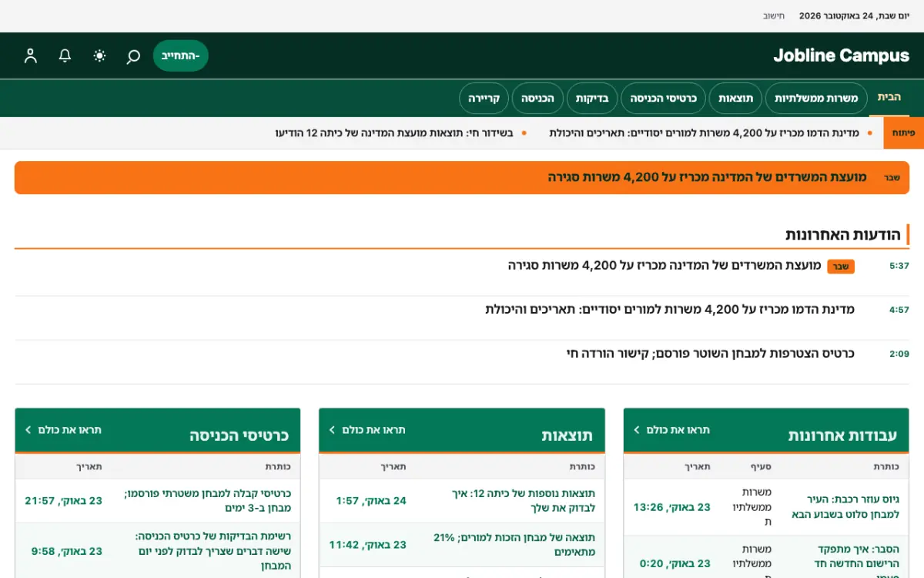
Task: Toggle light/dark theme sun icon
Action: point(99,55)
